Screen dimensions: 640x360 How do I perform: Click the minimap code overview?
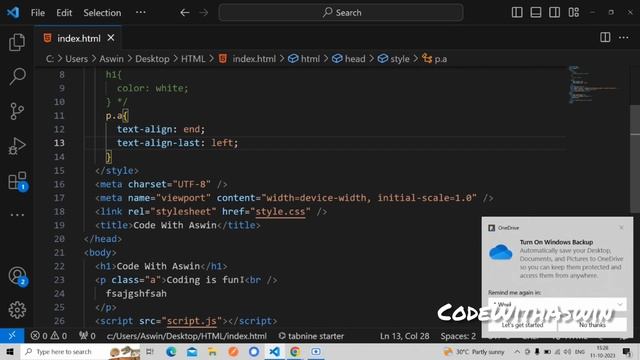click(x=594, y=84)
